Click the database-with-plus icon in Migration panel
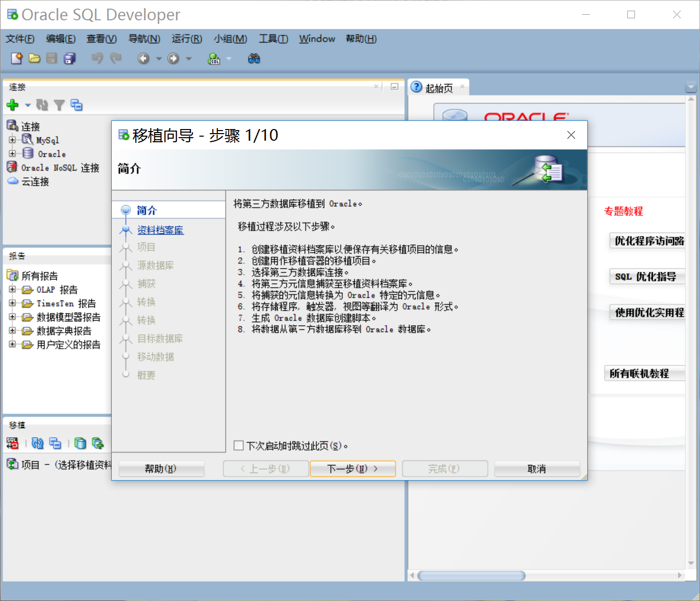700x601 pixels. (x=98, y=443)
